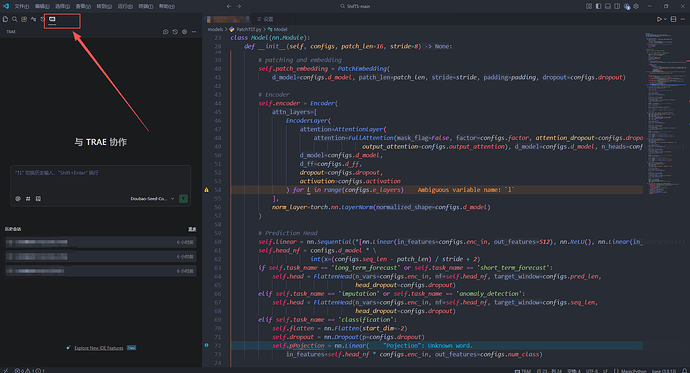The width and height of the screenshot is (690, 373).
Task: Open the 转到 (Go) menu
Action: [x=104, y=6]
